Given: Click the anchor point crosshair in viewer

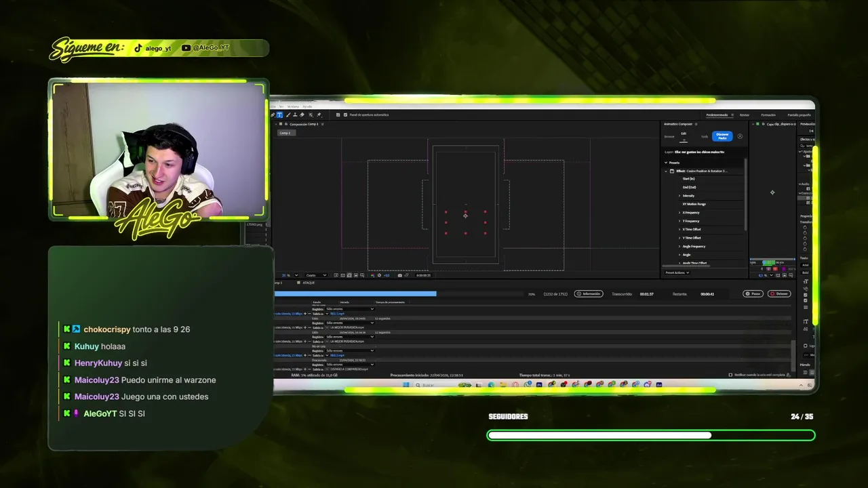Looking at the screenshot, I should point(465,215).
